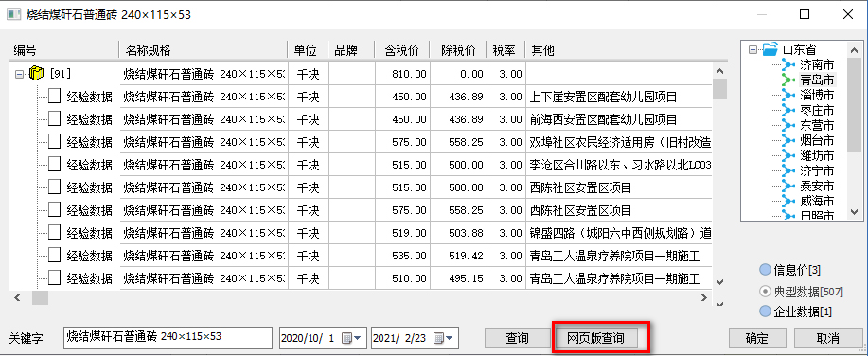Click the table's scroll left arrow
This screenshot has width=868, height=356.
pyautogui.click(x=17, y=298)
